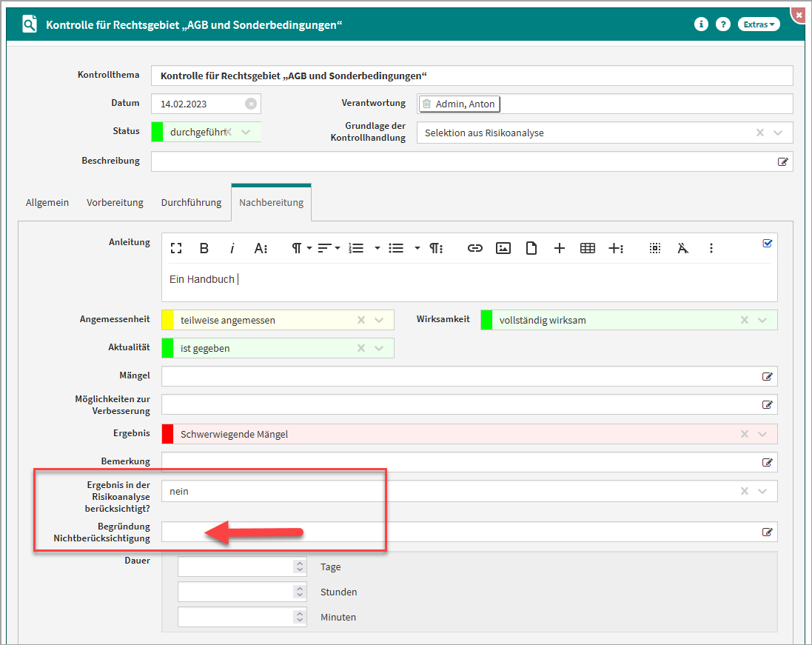Image resolution: width=812 pixels, height=645 pixels.
Task: Click the Begründung Nichtberücksichtigung text field
Action: coord(459,532)
